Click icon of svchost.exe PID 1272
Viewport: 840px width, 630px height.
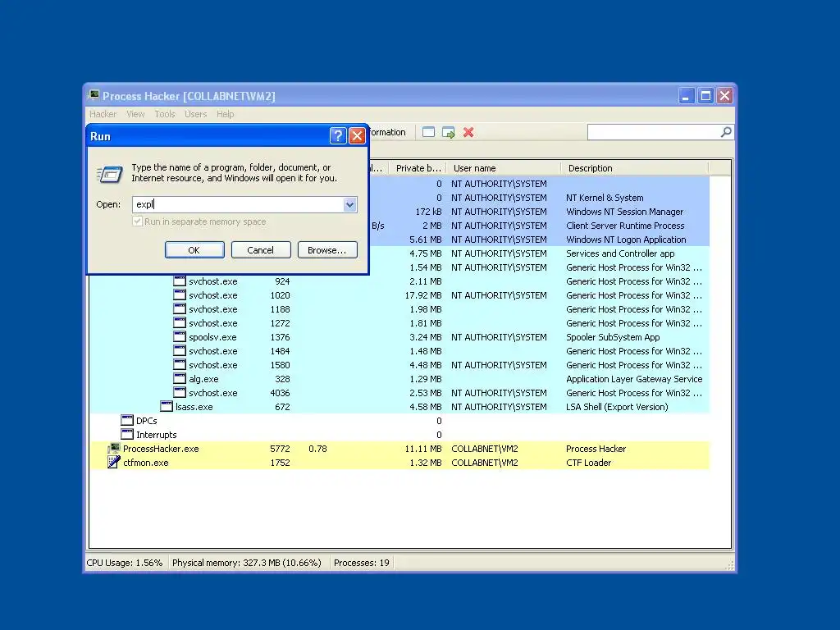click(180, 323)
